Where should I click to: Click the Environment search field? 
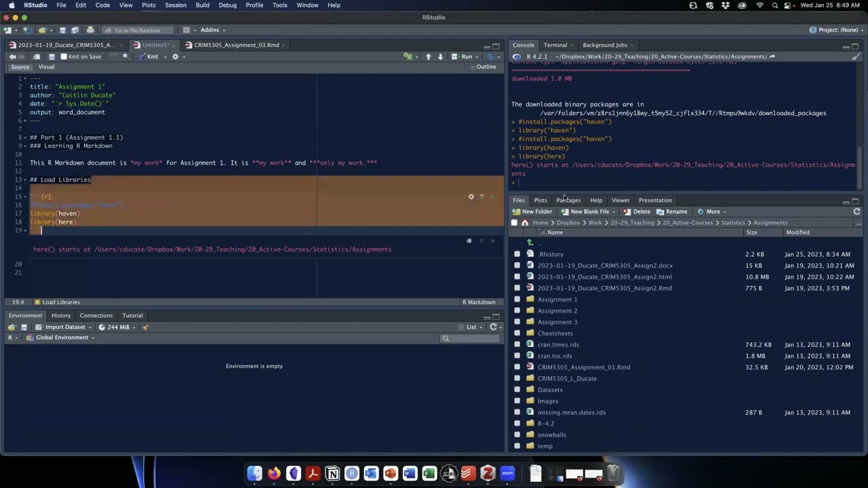pos(469,338)
